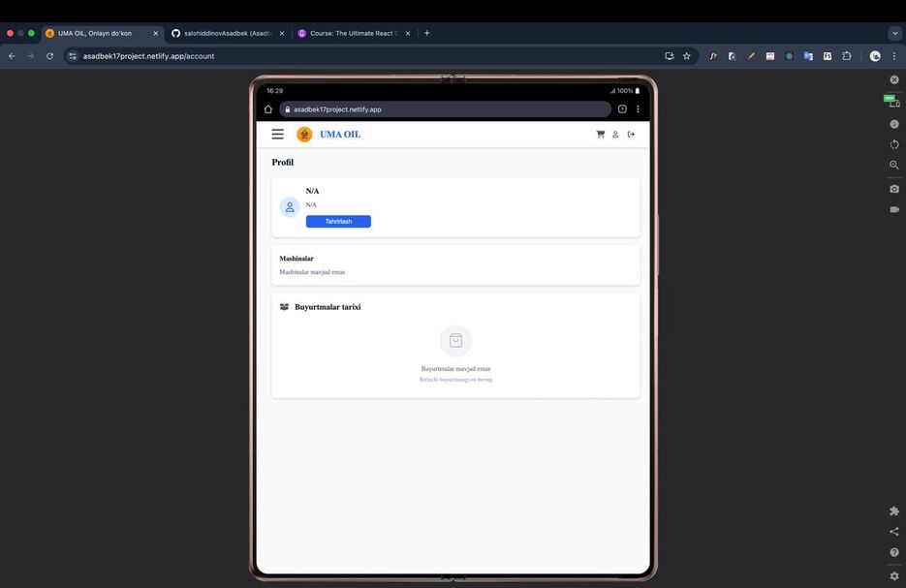
Task: Open emulated browser three-dot menu
Action: 638,109
